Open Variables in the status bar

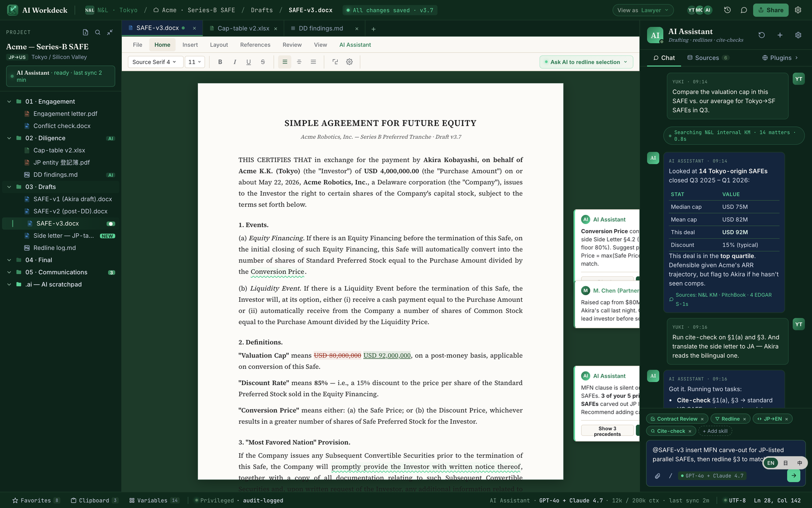(x=154, y=500)
